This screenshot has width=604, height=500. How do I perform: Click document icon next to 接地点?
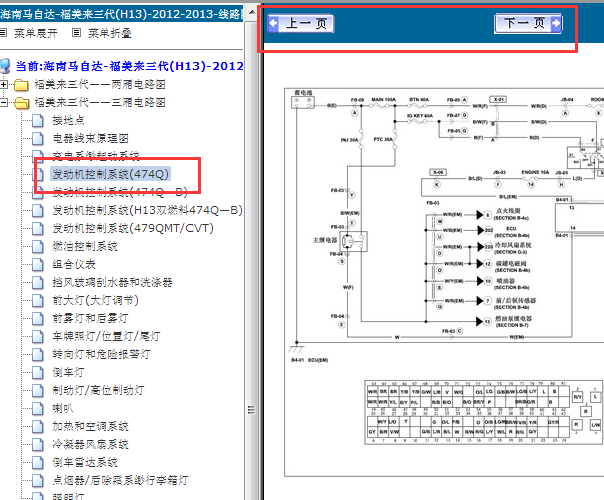pyautogui.click(x=38, y=120)
